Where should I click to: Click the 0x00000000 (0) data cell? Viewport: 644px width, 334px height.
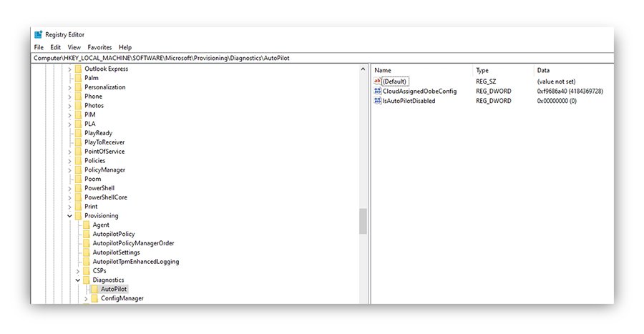point(557,101)
